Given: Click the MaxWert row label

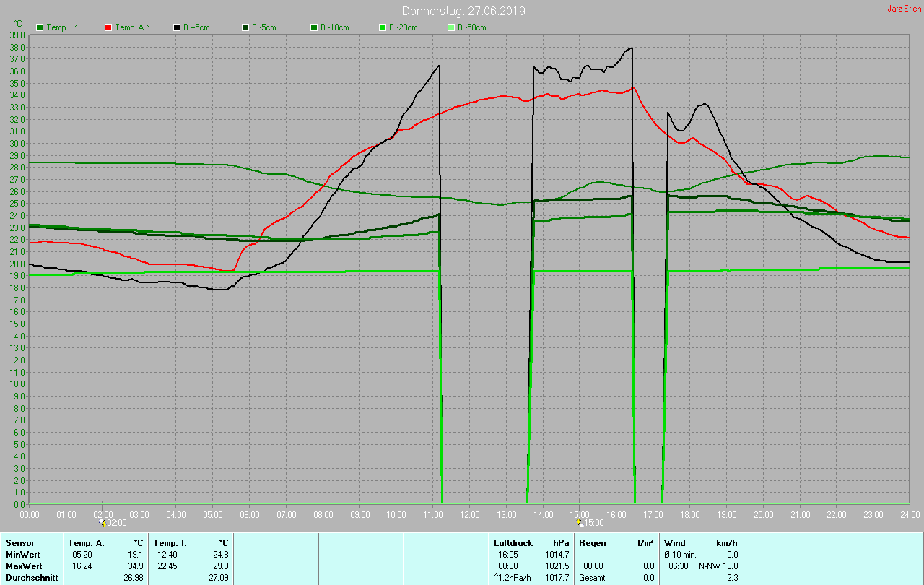Looking at the screenshot, I should pyautogui.click(x=22, y=566).
